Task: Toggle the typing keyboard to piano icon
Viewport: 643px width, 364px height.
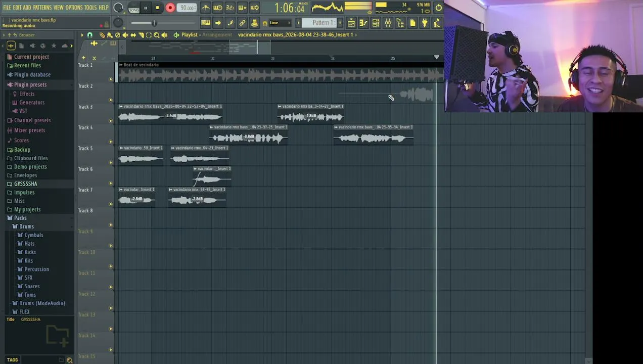Action: coord(206,23)
